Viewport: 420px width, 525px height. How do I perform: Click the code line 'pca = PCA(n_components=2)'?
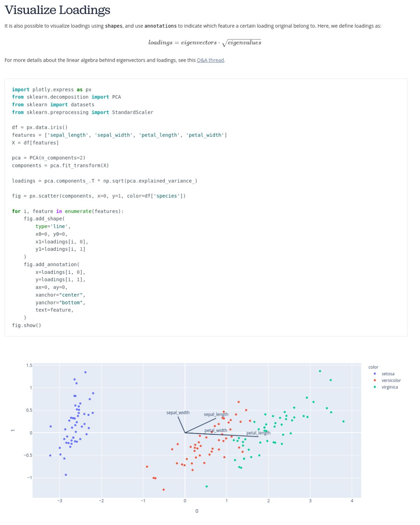(x=49, y=158)
